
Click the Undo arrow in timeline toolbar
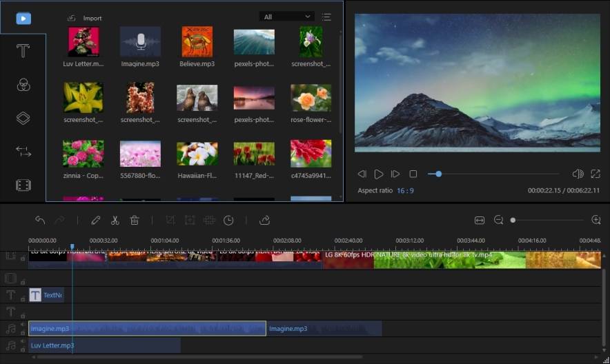tap(40, 221)
